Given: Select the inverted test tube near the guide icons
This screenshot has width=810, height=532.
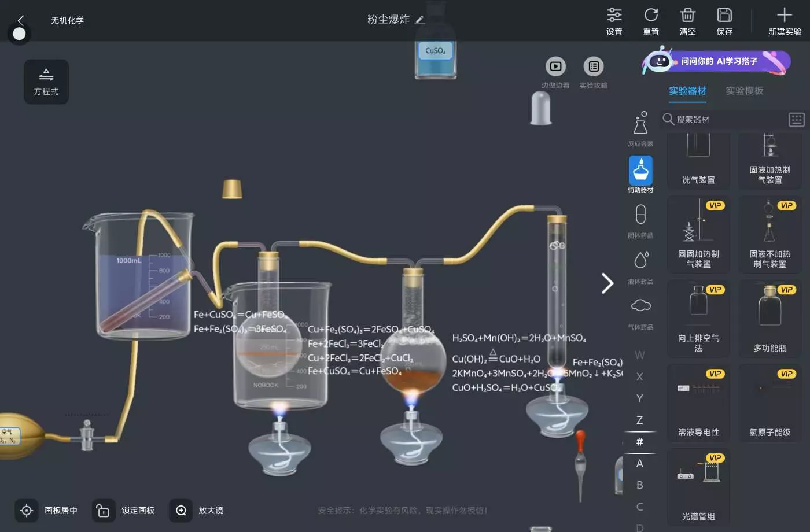Looking at the screenshot, I should 541,108.
